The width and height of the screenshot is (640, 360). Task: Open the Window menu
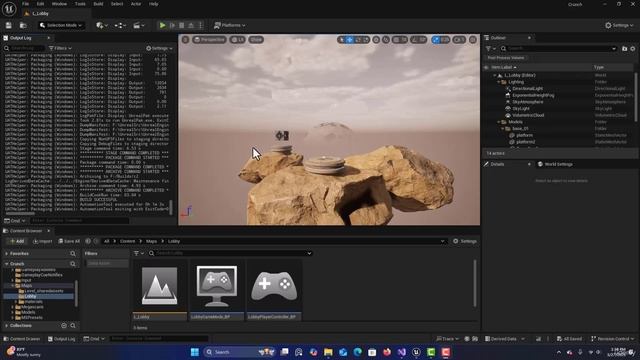pyautogui.click(x=59, y=4)
